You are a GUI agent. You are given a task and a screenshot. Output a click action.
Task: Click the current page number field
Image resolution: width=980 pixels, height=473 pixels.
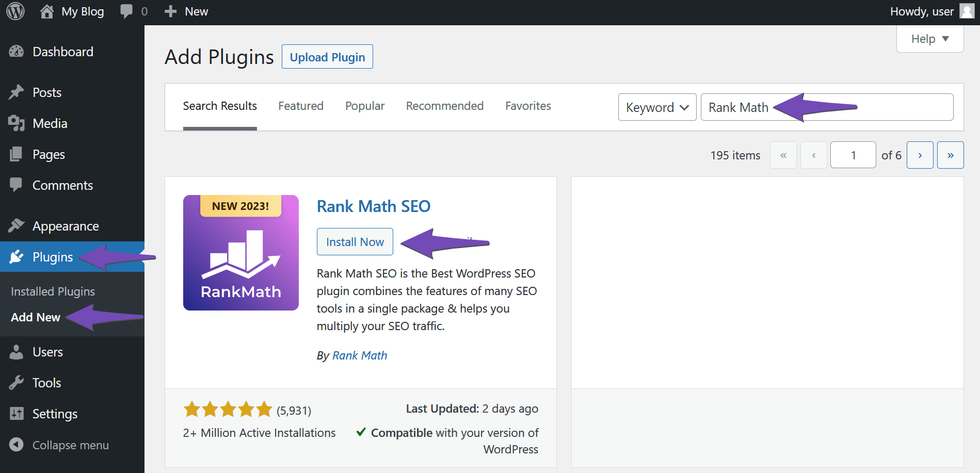tap(853, 155)
